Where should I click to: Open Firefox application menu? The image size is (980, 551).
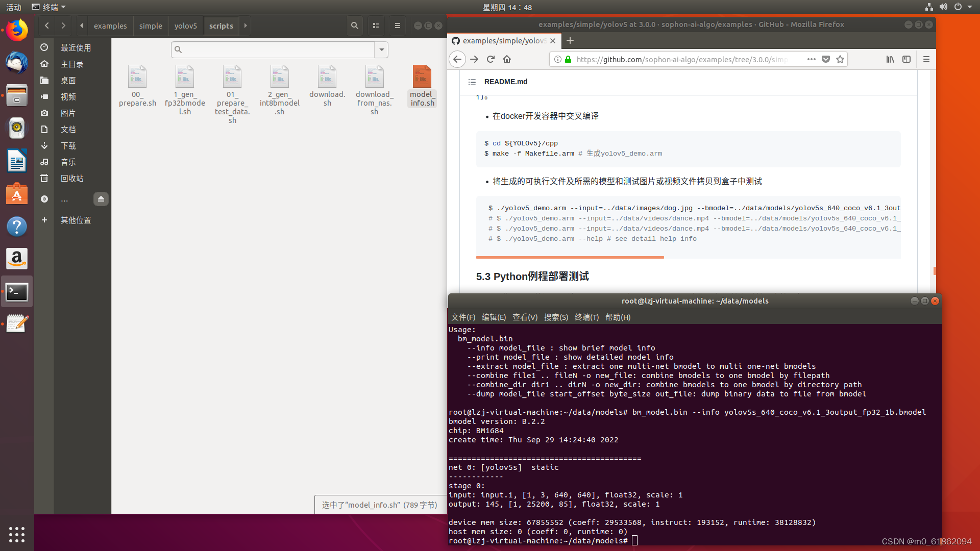pyautogui.click(x=926, y=59)
